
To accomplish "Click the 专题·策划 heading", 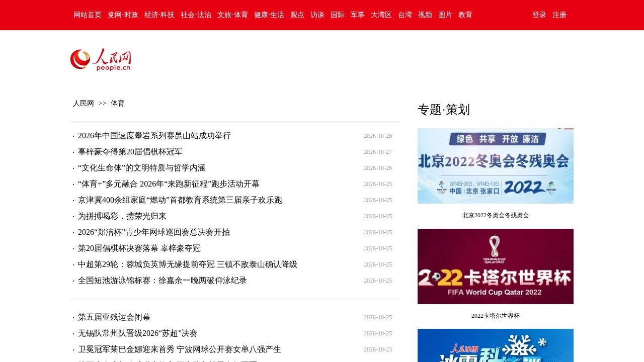I will click(444, 110).
